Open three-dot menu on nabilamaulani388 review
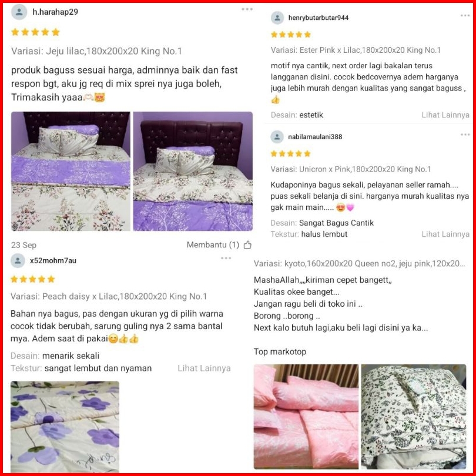Viewport: 476px width, 476px height. pos(465,135)
